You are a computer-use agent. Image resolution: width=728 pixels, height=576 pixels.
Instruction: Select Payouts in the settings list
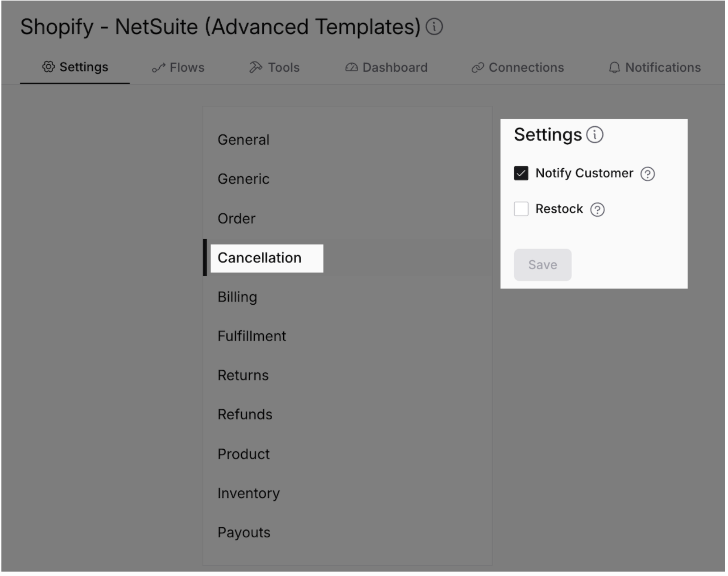pyautogui.click(x=348, y=533)
